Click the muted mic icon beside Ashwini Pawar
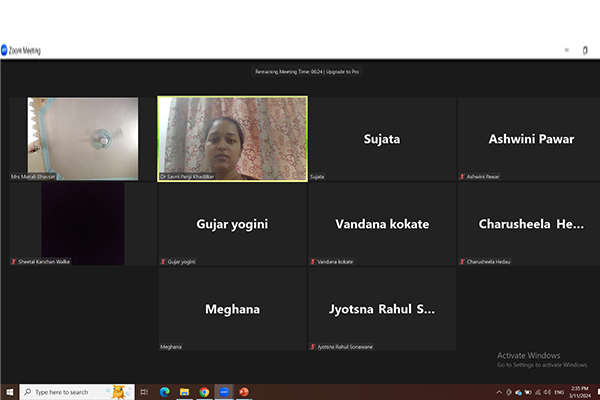Viewport: 600px width, 400px height. click(461, 176)
